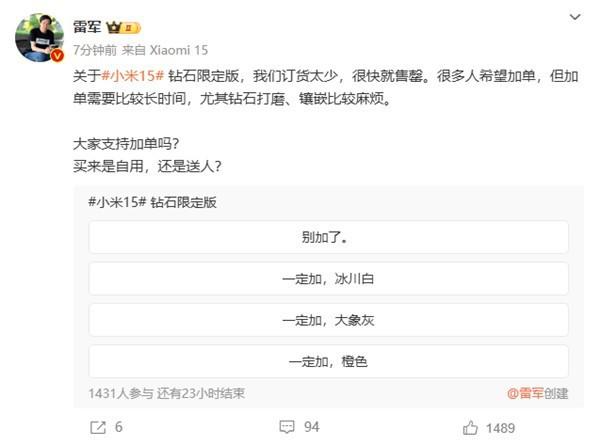Vote for 一定加，大象灰 option
This screenshot has width=600, height=445.
pyautogui.click(x=328, y=320)
